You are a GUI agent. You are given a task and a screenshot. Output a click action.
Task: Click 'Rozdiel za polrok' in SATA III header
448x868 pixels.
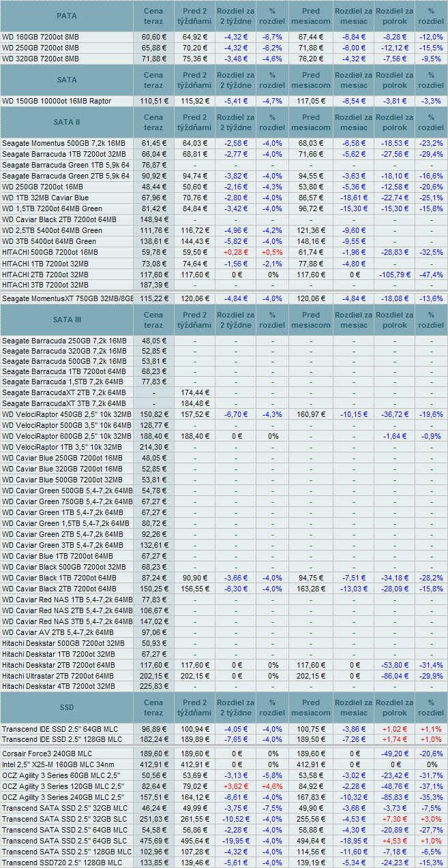coord(395,320)
